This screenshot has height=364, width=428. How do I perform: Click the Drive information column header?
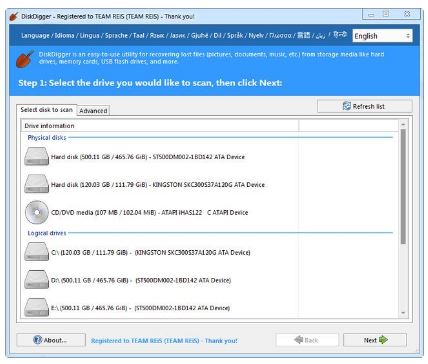point(159,126)
